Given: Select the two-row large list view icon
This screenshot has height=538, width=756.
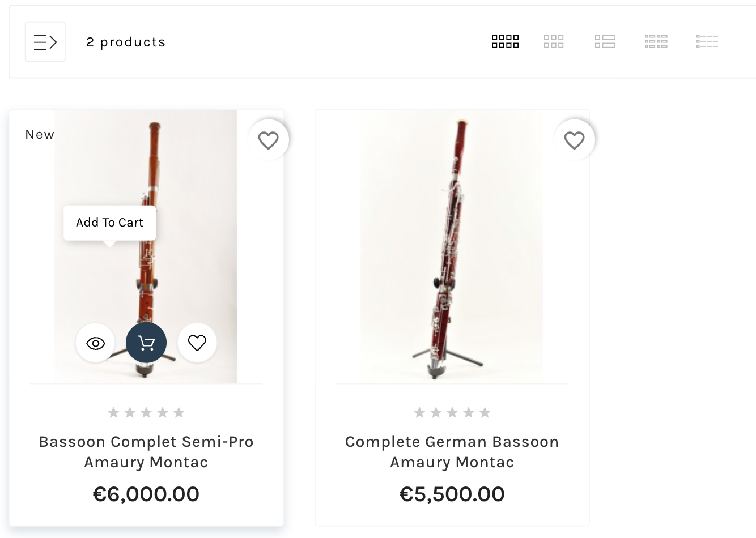Looking at the screenshot, I should coord(605,41).
